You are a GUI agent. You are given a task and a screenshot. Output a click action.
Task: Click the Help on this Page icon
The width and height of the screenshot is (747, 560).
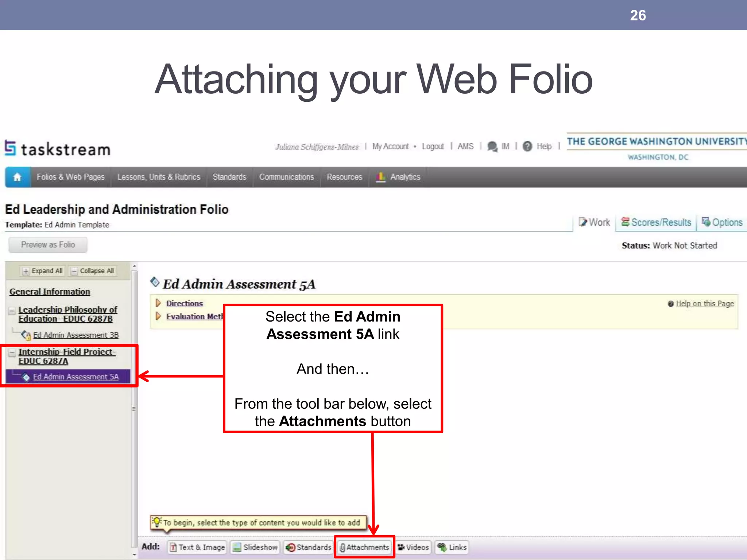click(x=670, y=304)
